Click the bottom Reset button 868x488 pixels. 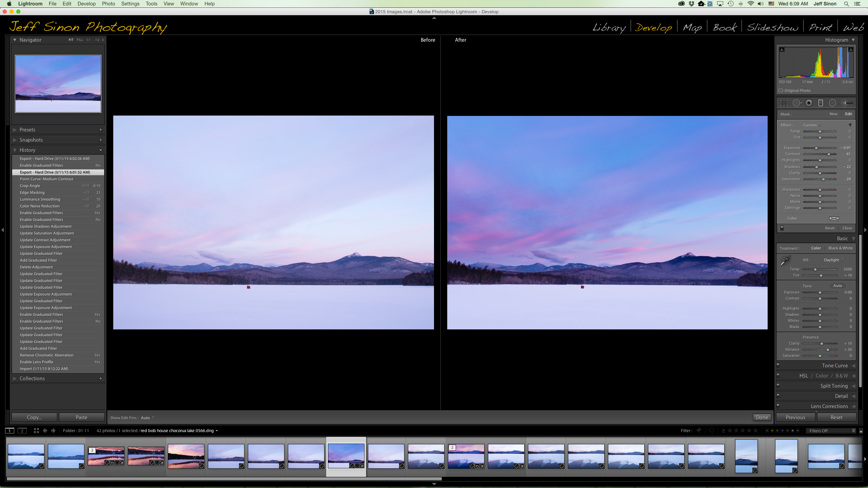click(836, 418)
